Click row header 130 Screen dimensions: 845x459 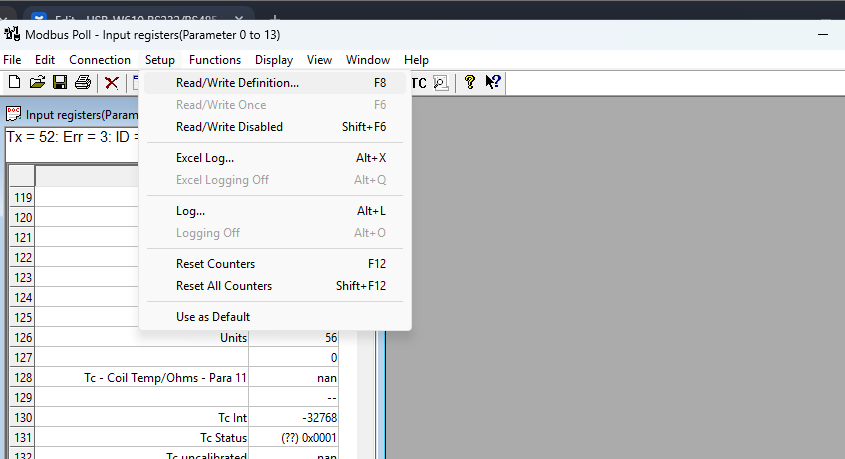23,418
